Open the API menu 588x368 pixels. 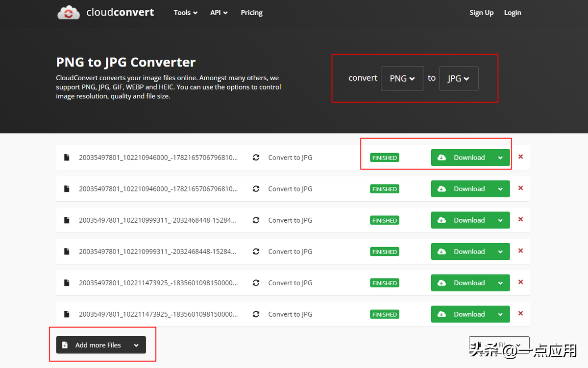(219, 13)
